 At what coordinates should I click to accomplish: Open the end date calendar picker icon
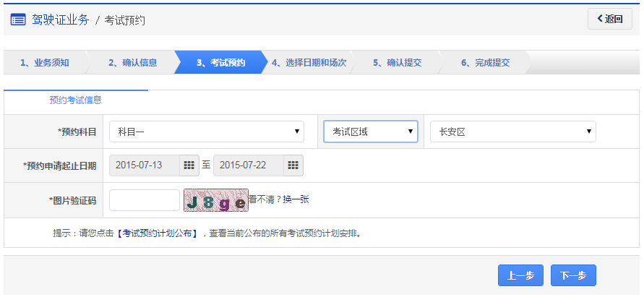(293, 165)
